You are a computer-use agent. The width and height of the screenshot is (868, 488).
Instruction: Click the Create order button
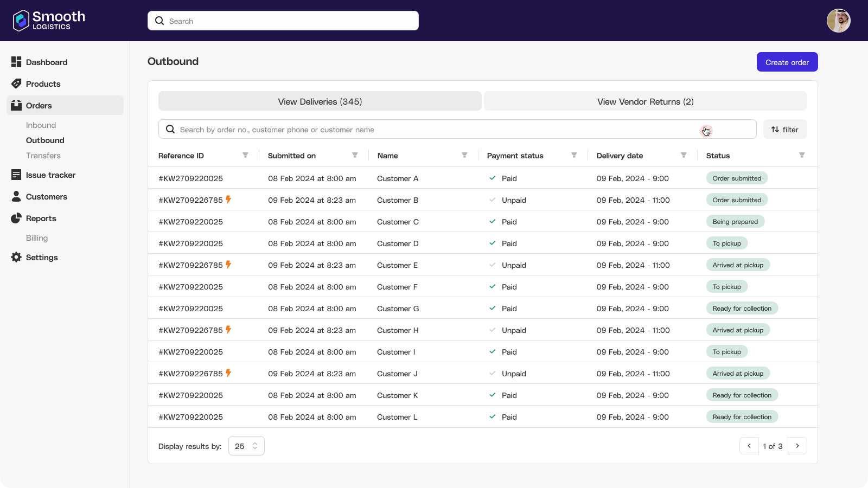(x=787, y=62)
